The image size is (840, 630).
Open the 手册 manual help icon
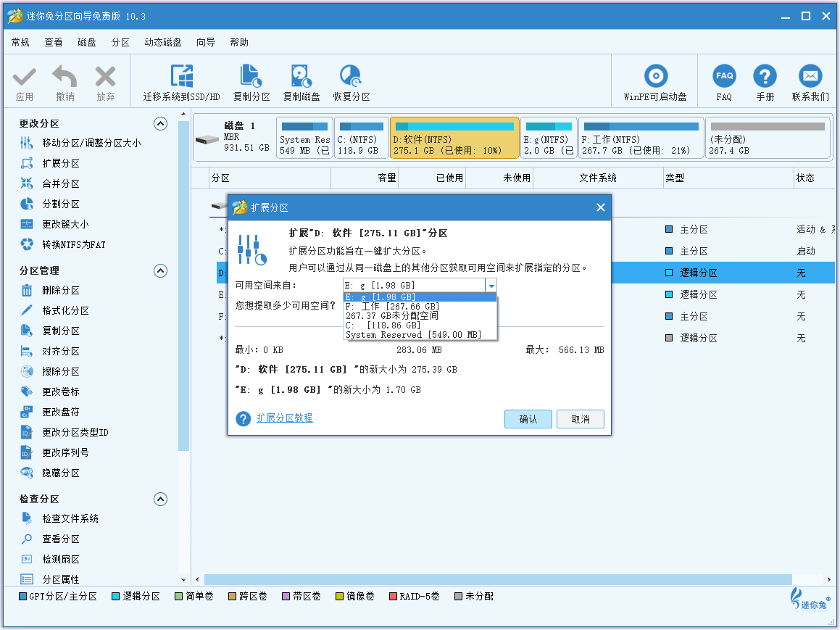pos(765,76)
